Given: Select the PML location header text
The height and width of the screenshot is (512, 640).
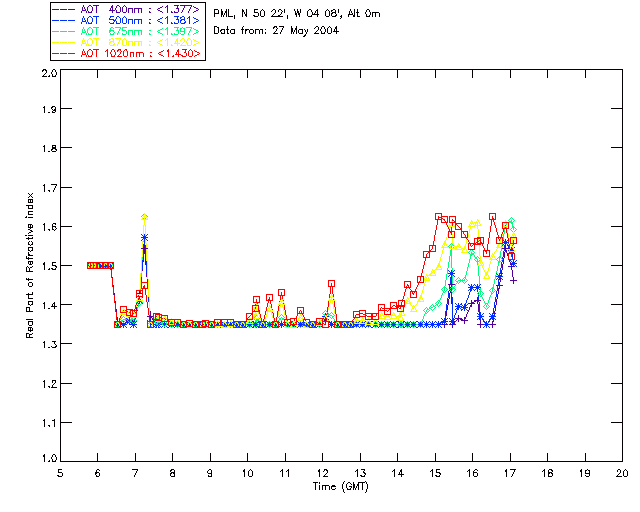Looking at the screenshot, I should pos(297,14).
